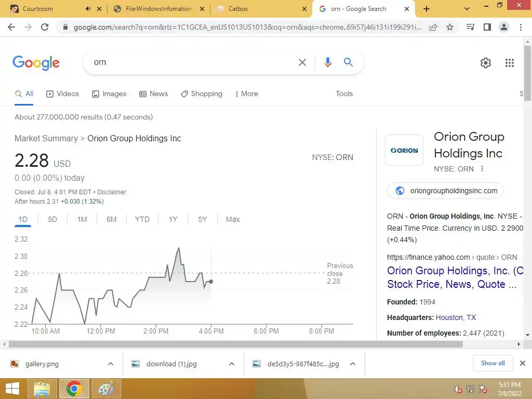Expand options for download (1).jpg
The height and width of the screenshot is (399, 532).
click(x=232, y=364)
